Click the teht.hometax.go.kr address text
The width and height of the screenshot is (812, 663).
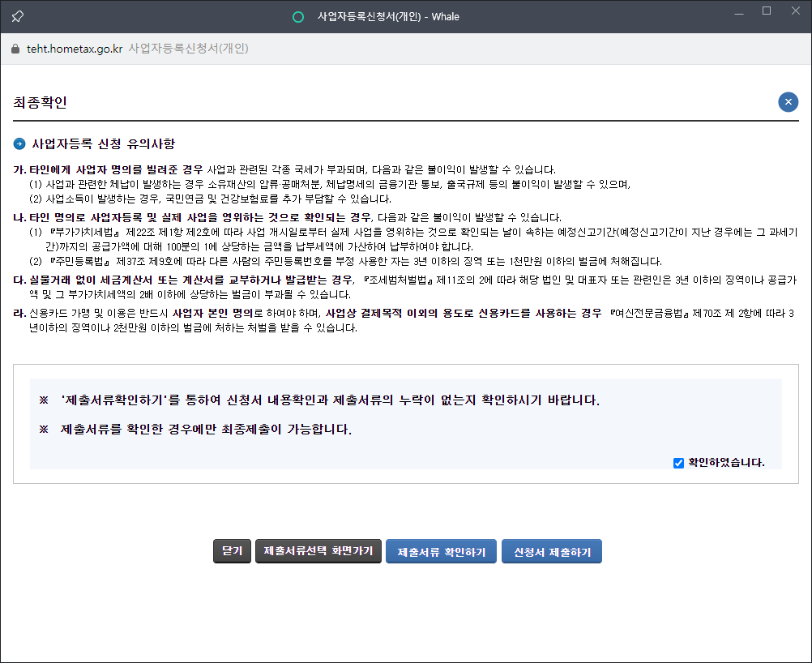(75, 49)
